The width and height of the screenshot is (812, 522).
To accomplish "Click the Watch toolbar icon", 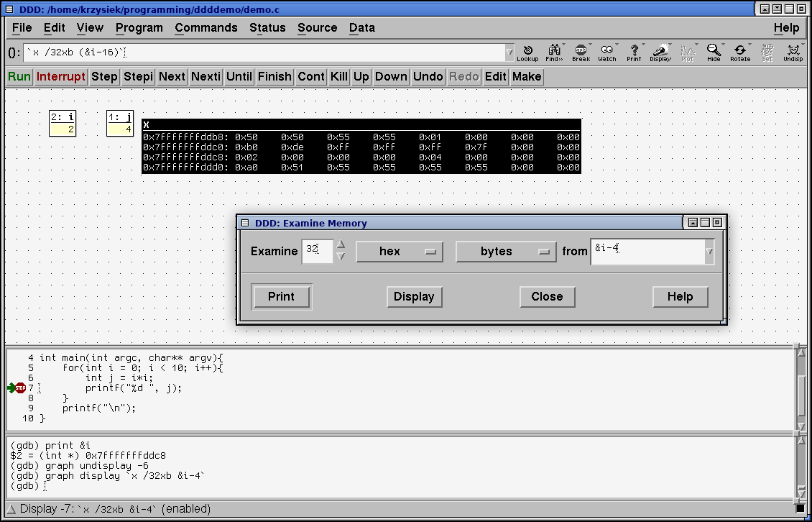I will point(607,52).
